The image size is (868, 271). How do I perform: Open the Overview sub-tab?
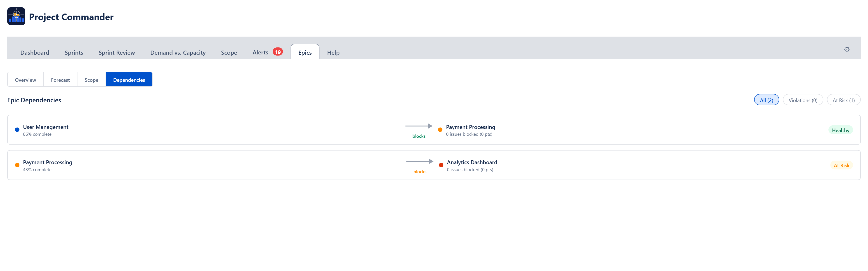pos(25,79)
